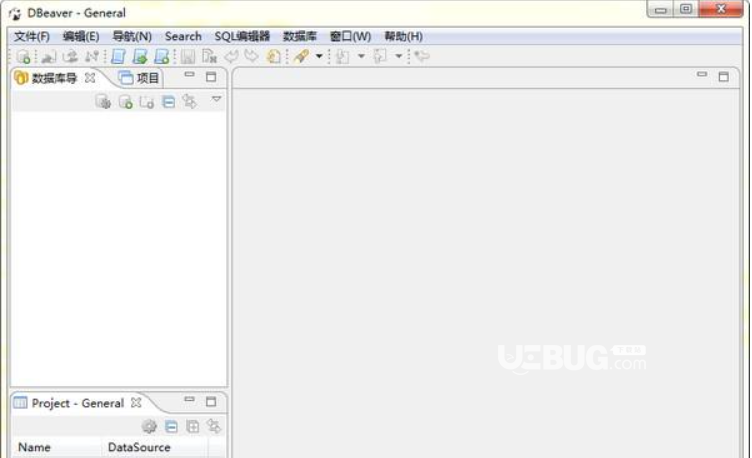
Task: Click the Name column header
Action: [57, 447]
